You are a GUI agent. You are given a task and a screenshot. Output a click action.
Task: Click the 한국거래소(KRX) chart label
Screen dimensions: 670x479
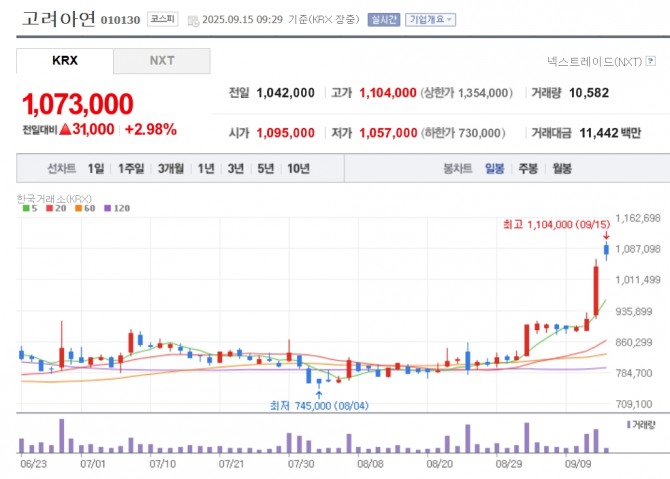click(54, 199)
